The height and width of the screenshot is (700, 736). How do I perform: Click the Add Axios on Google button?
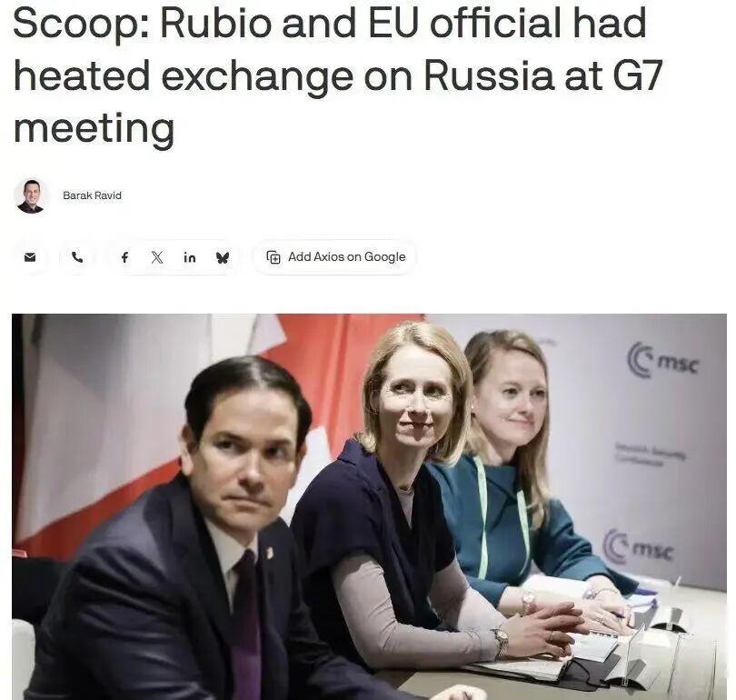335,257
